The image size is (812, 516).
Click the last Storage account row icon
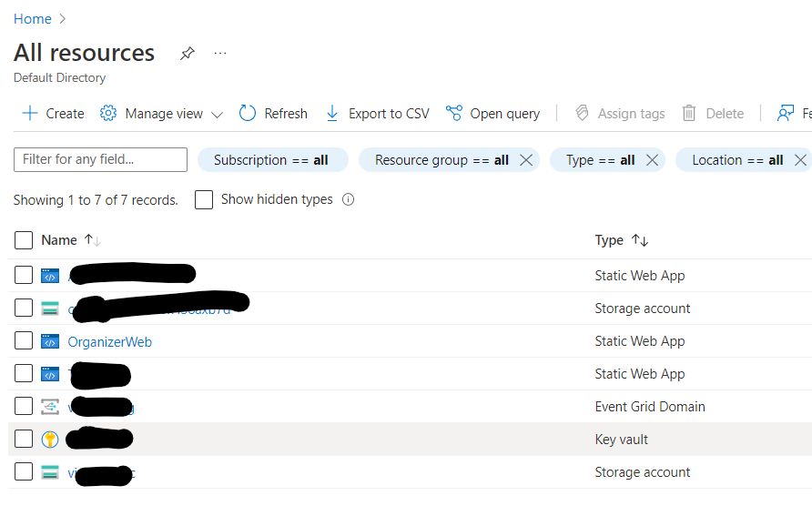[x=50, y=472]
